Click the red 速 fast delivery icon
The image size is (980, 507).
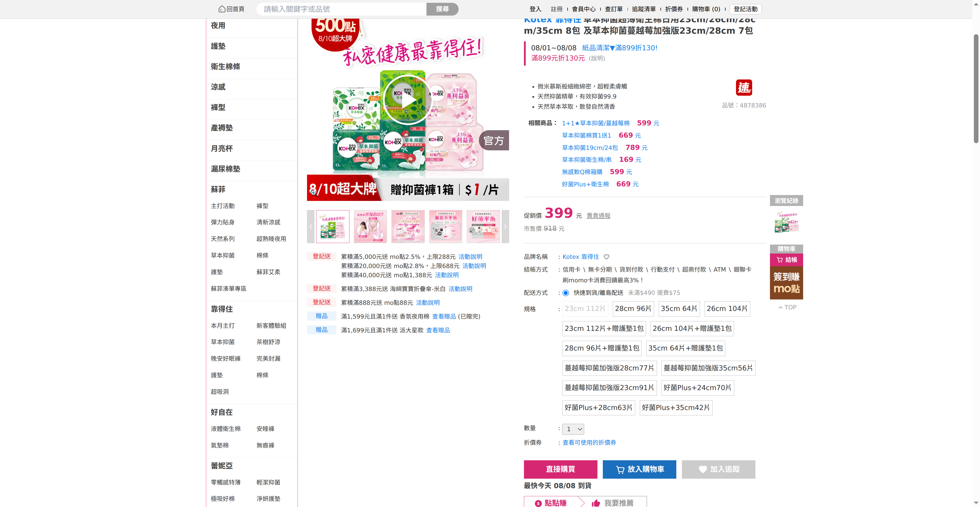tap(744, 88)
